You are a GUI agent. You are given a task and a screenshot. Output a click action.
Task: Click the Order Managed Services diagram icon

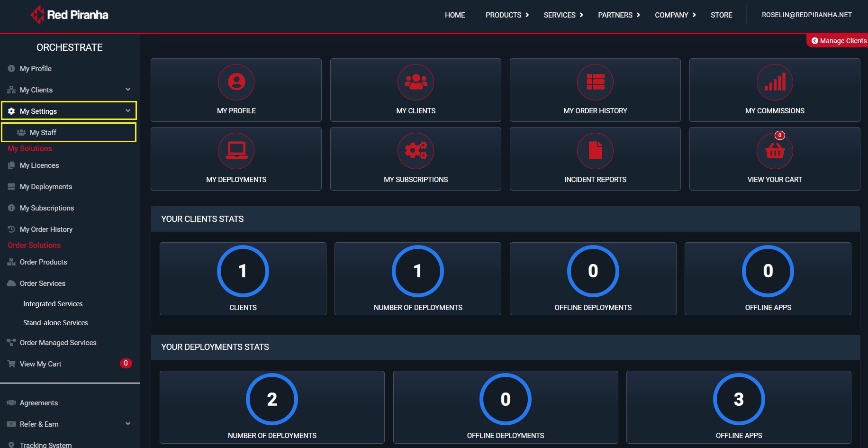pyautogui.click(x=11, y=342)
